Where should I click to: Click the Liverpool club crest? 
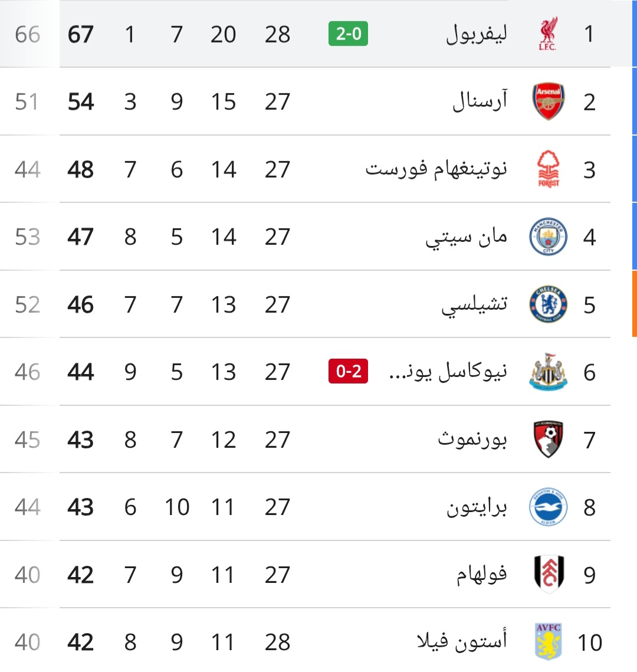pyautogui.click(x=548, y=34)
